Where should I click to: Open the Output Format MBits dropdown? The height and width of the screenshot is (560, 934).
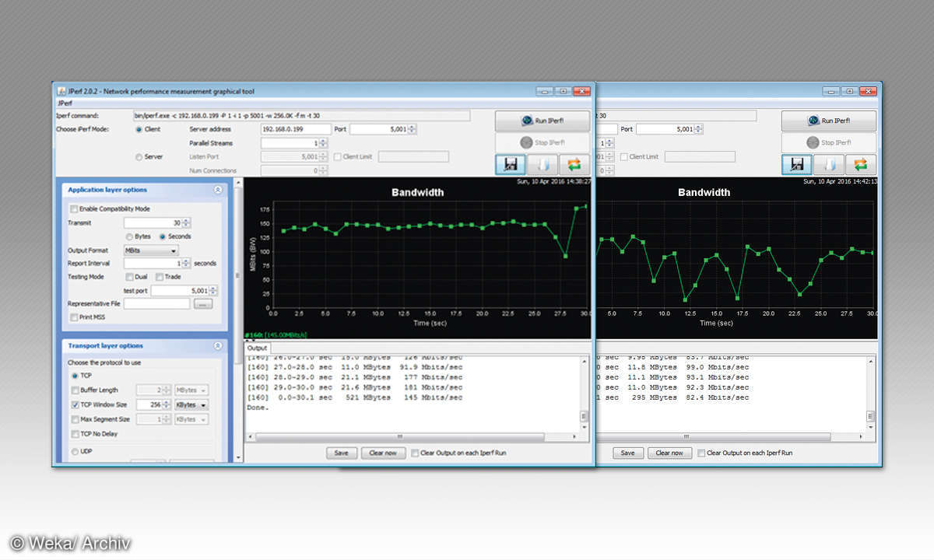(x=151, y=250)
